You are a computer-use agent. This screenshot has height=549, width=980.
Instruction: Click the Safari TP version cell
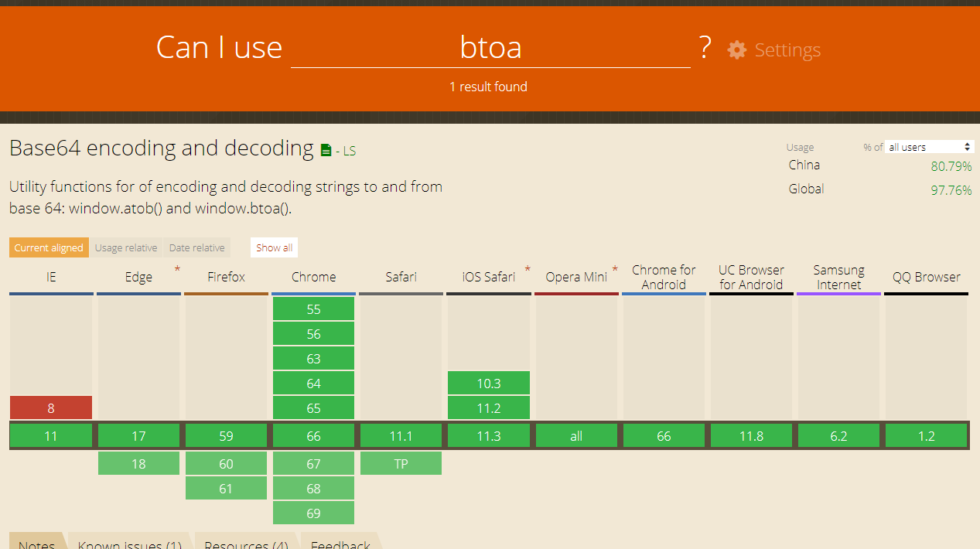[401, 463]
